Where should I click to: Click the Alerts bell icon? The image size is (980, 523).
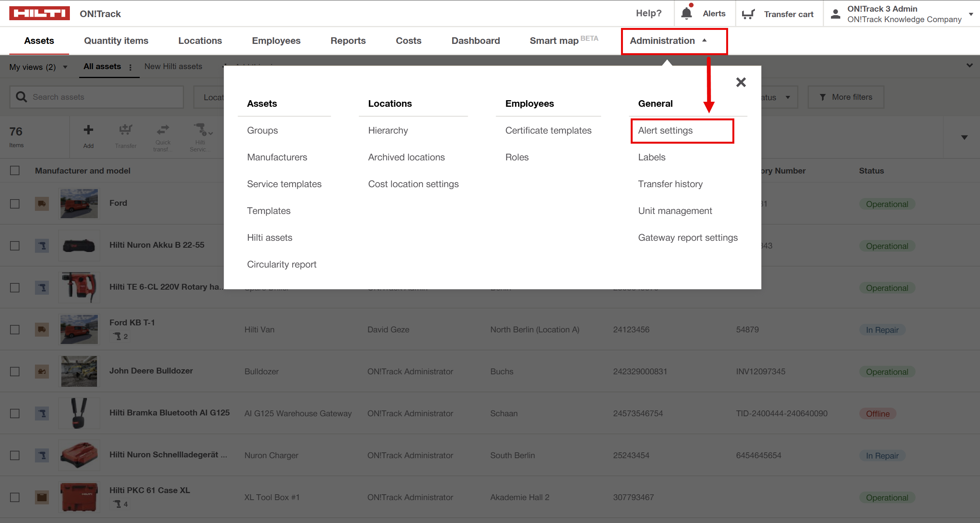[x=686, y=13]
